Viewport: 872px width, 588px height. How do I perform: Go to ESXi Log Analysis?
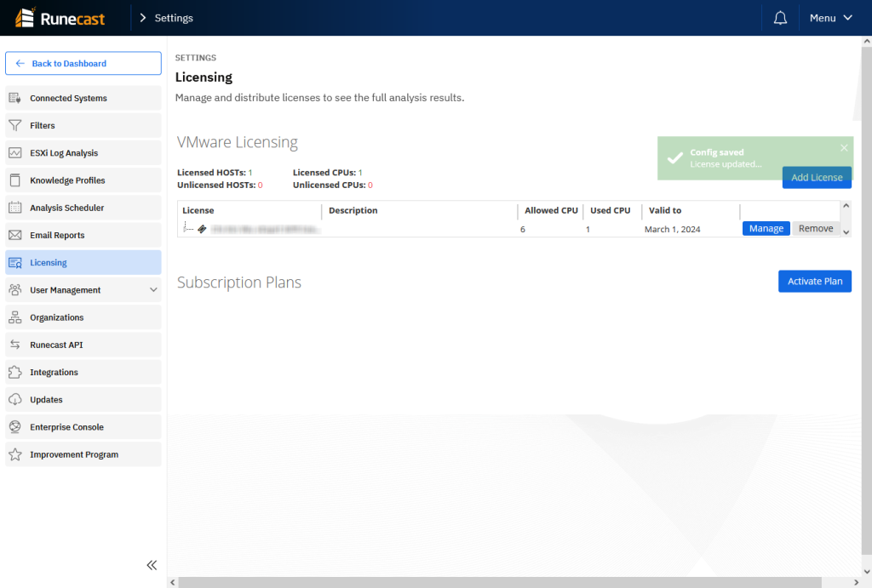[x=83, y=153]
